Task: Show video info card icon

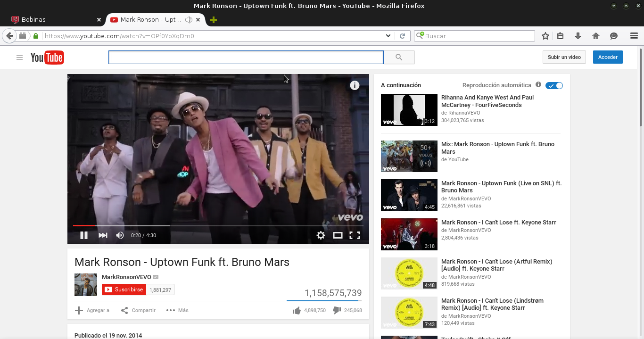Action: click(355, 85)
